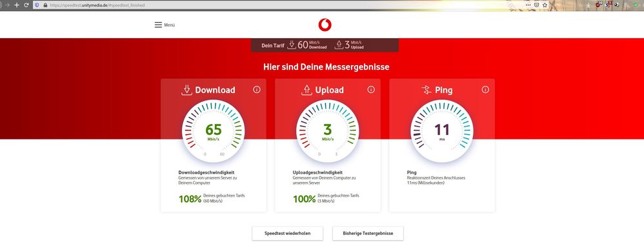
Task: Show info for Ping result
Action: click(x=485, y=90)
